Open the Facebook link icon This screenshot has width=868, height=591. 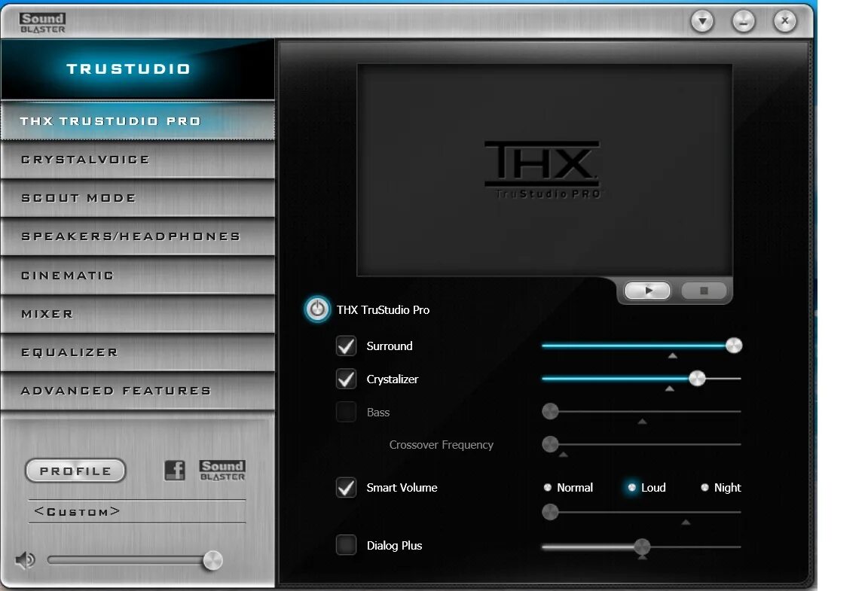click(175, 471)
